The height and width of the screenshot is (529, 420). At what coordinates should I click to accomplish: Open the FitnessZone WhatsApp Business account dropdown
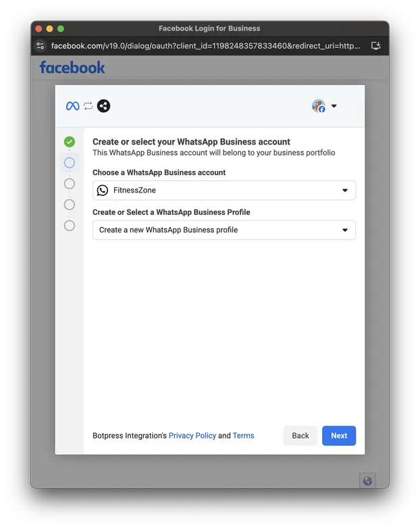[x=224, y=191]
